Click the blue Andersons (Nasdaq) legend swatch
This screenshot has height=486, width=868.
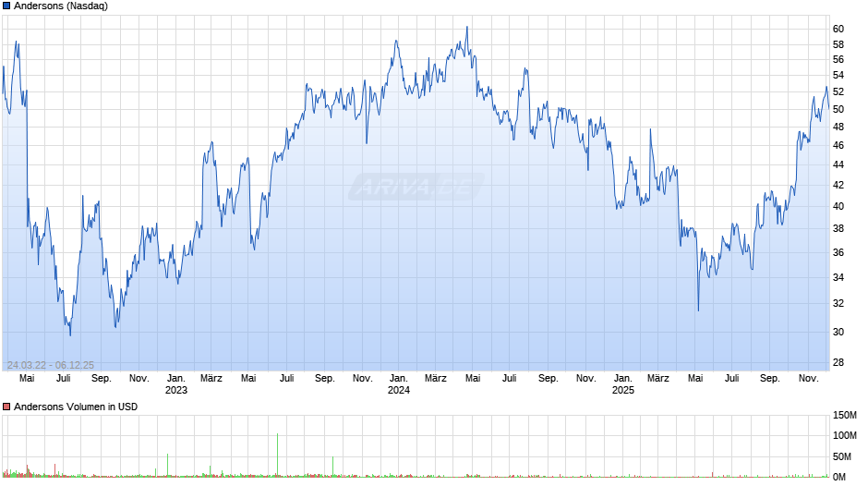(x=6, y=6)
